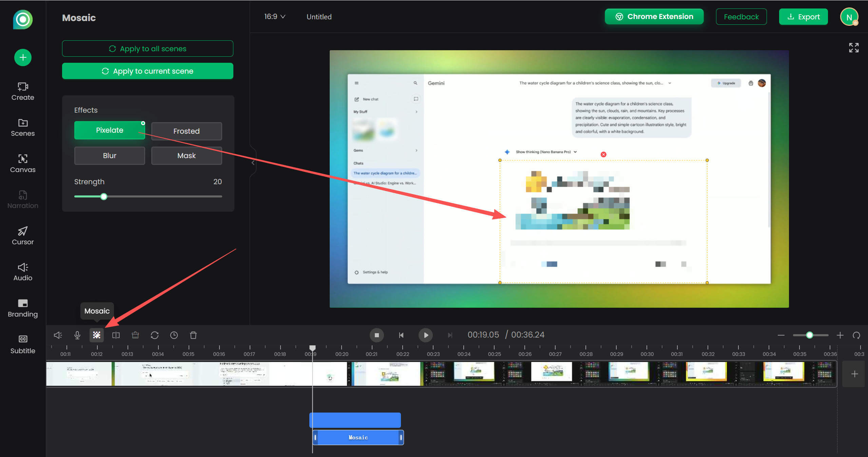Select the Blur effect option
Viewport: 868px width, 457px height.
coord(110,155)
